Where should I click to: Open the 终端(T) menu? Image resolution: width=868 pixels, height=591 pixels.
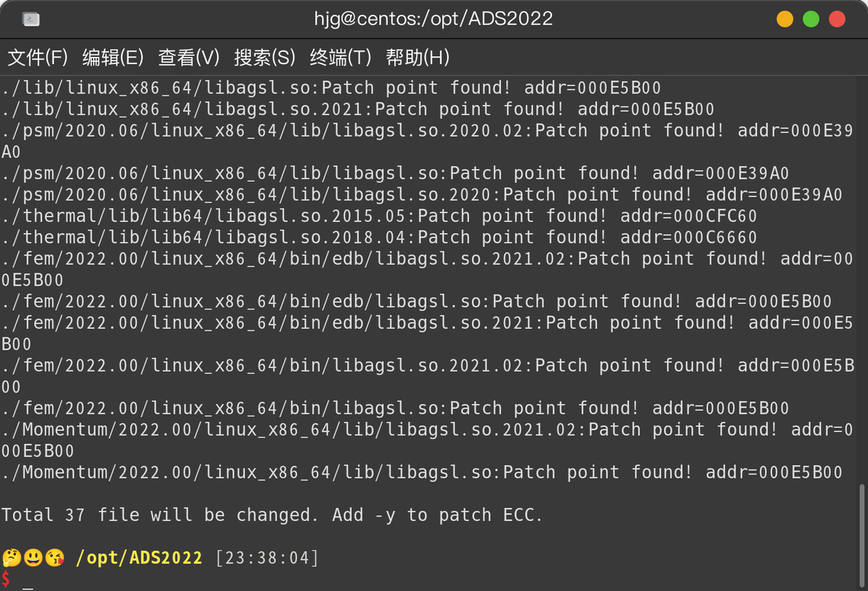341,57
